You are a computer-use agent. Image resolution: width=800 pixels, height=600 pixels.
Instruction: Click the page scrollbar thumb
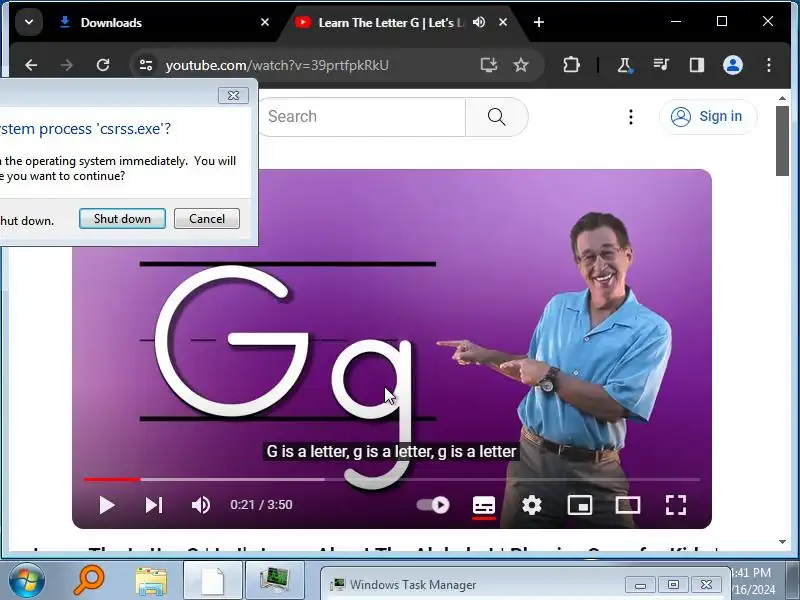(x=783, y=141)
